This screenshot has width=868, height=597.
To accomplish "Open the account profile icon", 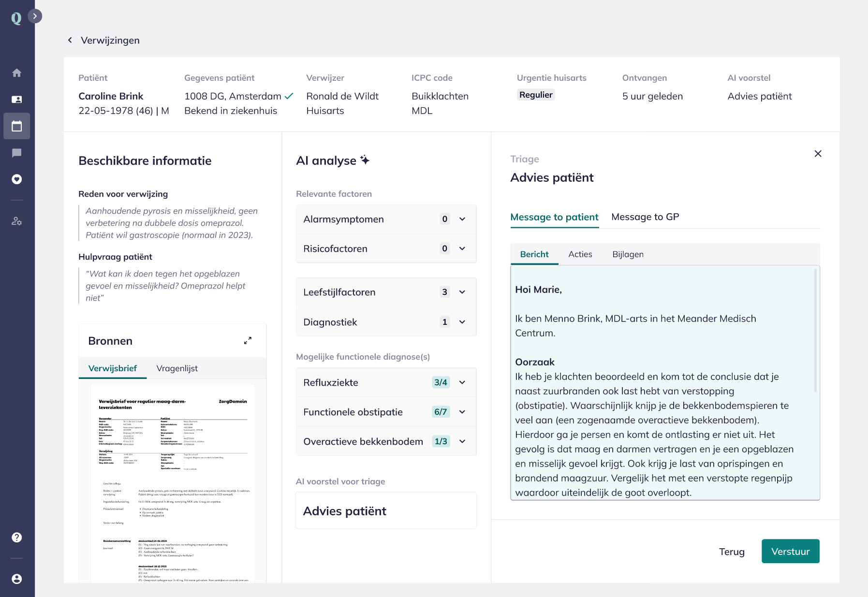I will click(17, 579).
